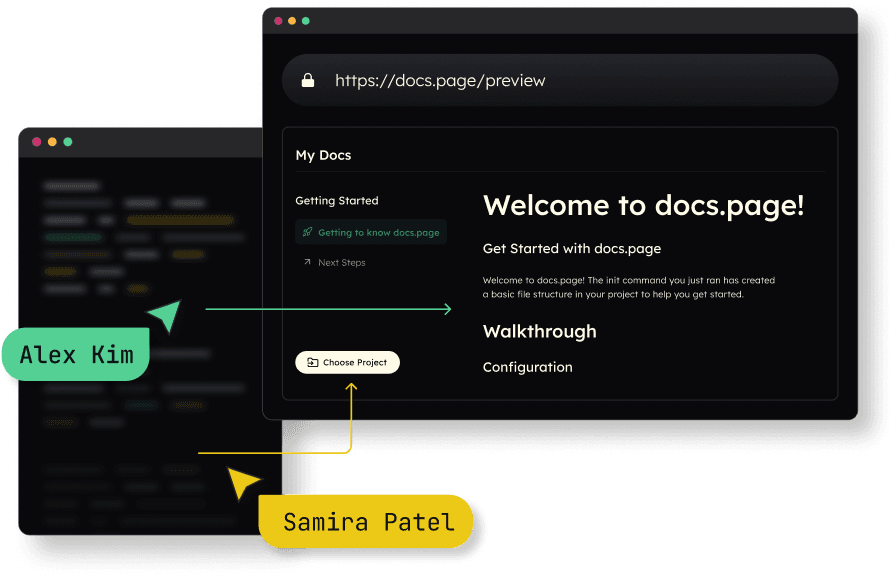Click the green maximize dot on the browser window

(x=306, y=21)
